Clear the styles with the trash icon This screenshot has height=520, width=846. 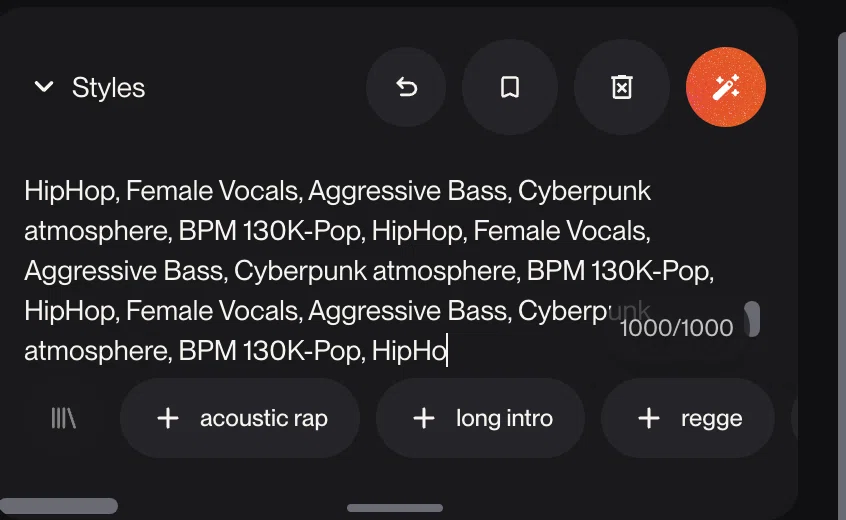pos(622,87)
